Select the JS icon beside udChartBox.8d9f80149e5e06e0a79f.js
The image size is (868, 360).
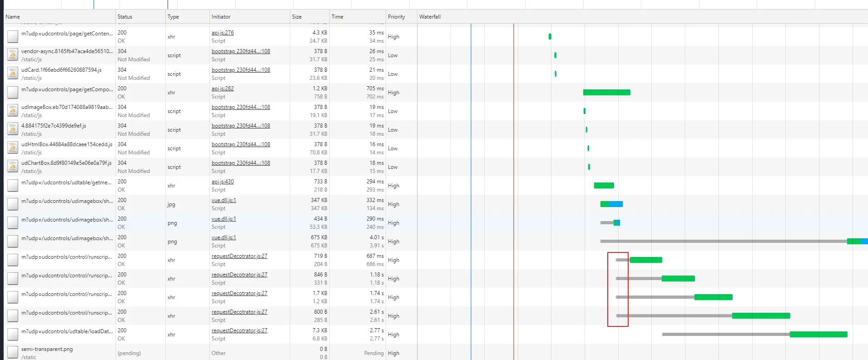13,167
